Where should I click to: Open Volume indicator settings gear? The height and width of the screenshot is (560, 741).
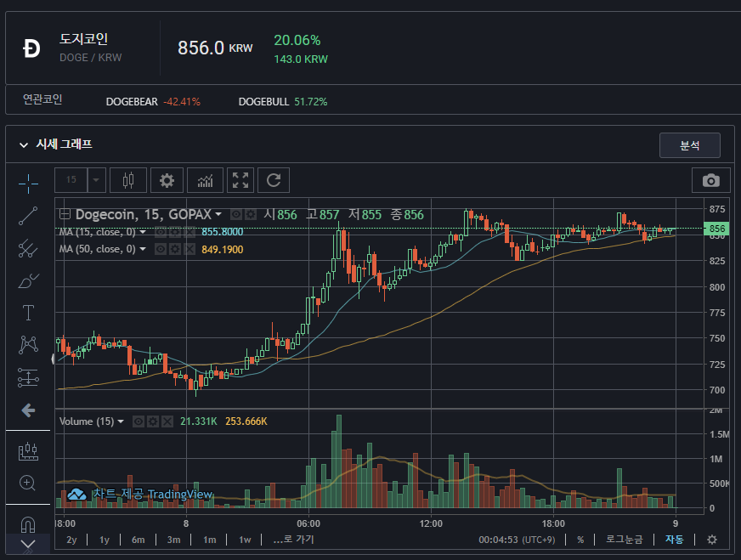pyautogui.click(x=153, y=421)
